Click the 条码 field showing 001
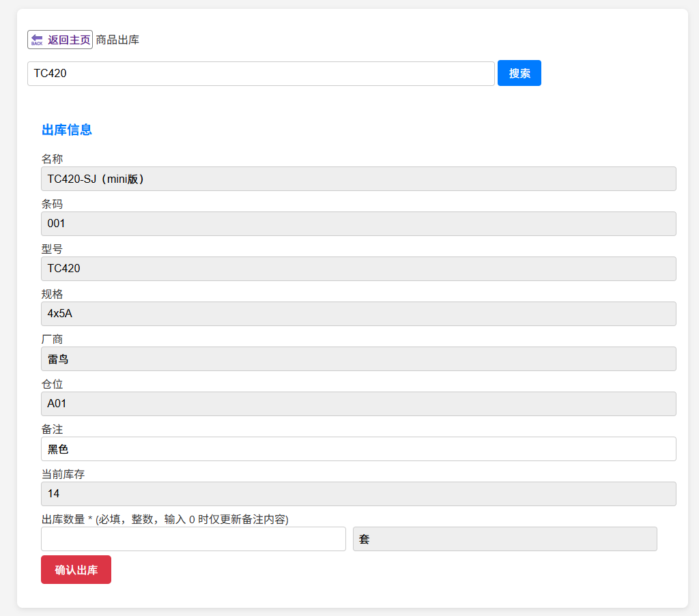Screen dimensions: 699x616 click(x=358, y=224)
